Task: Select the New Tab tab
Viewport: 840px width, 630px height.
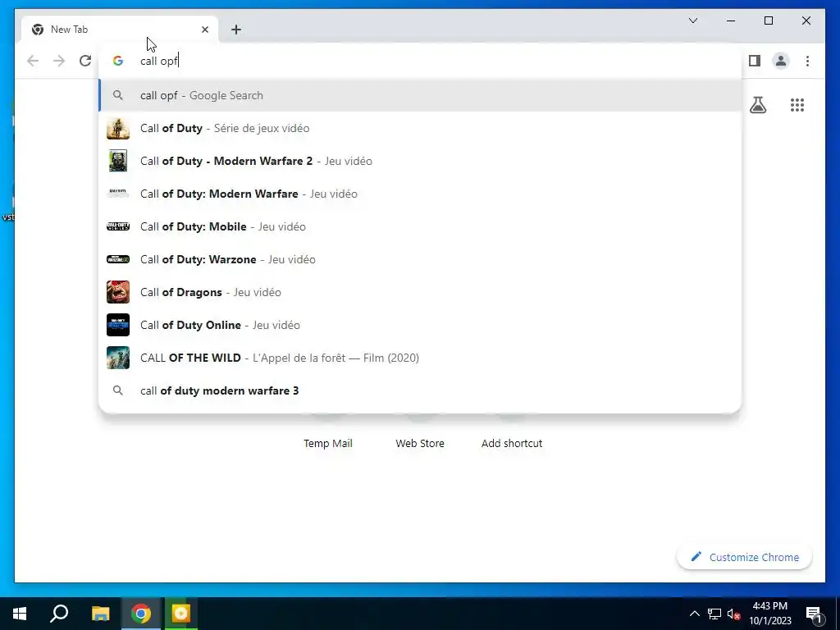Action: coord(120,30)
